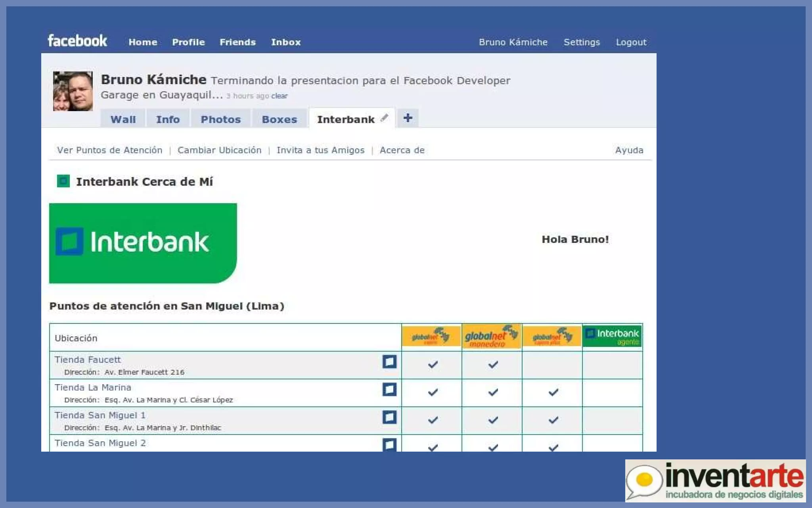This screenshot has width=812, height=508.
Task: Open the Ayuda help link
Action: point(629,150)
